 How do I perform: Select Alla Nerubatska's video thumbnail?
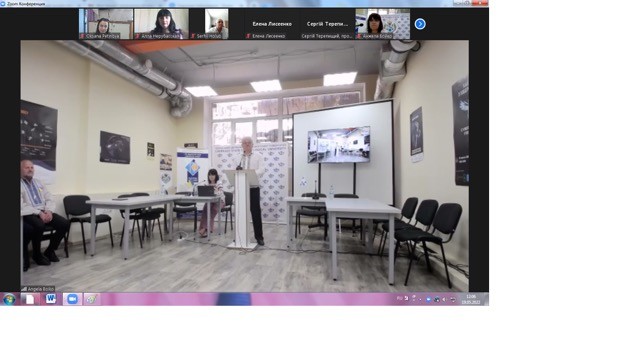point(161,24)
